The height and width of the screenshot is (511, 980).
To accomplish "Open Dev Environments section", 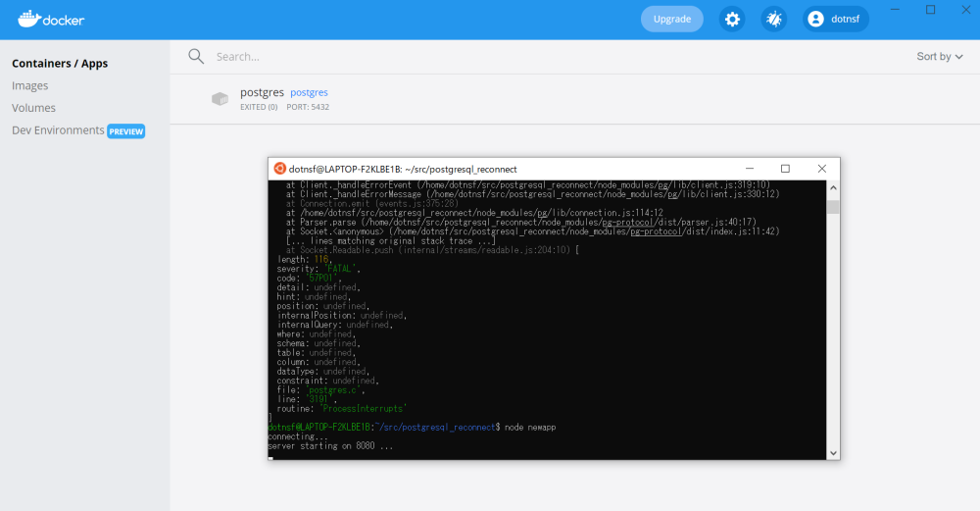I will (58, 130).
